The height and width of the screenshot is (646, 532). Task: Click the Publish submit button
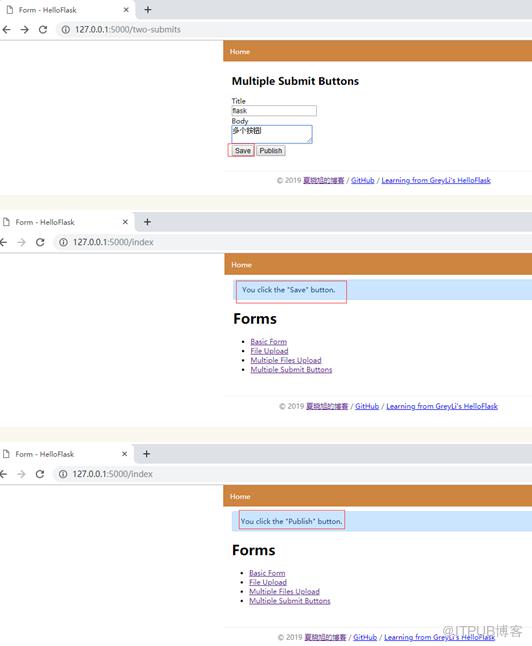click(x=271, y=151)
